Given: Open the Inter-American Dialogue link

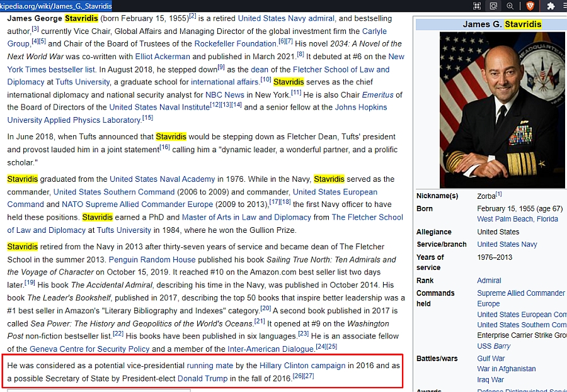Looking at the screenshot, I should point(270,349).
